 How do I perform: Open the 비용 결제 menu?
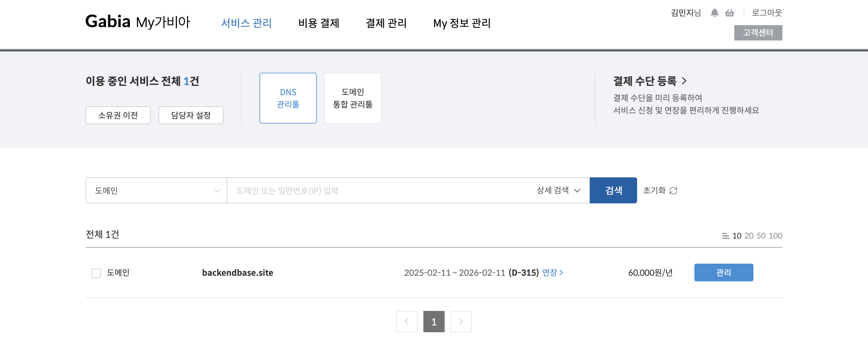(x=319, y=23)
